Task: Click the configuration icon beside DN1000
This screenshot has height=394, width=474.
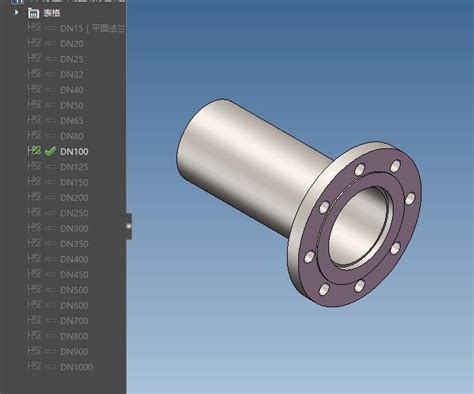Action: pos(34,366)
